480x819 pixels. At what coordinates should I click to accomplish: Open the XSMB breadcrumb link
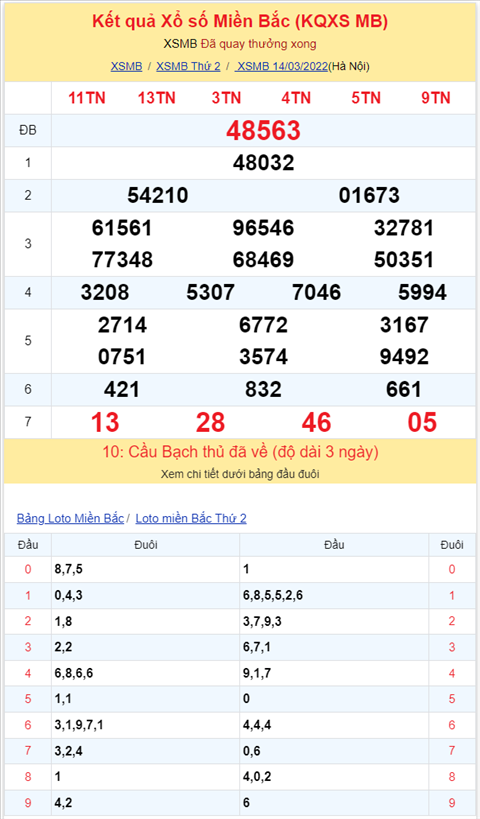click(126, 66)
